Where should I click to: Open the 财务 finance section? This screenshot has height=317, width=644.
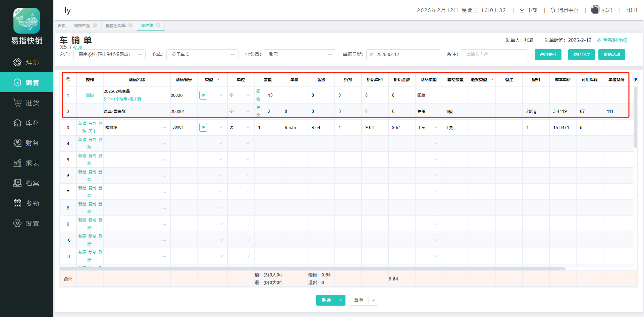(26, 143)
